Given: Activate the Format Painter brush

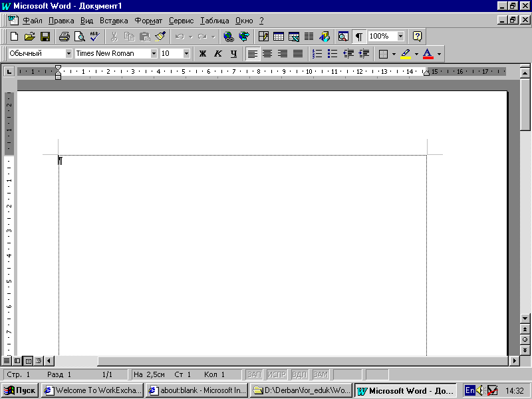Looking at the screenshot, I should point(160,37).
